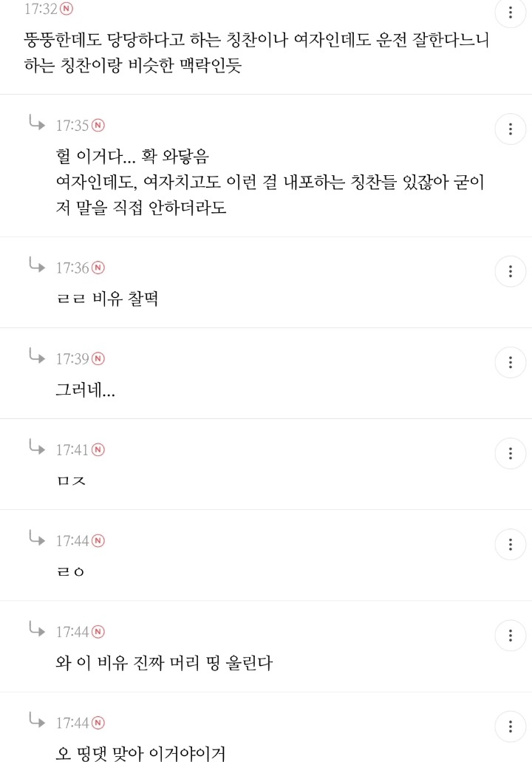This screenshot has height=762, width=532.
Task: Open the options menu on the last 17:44 comment
Action: 511,726
